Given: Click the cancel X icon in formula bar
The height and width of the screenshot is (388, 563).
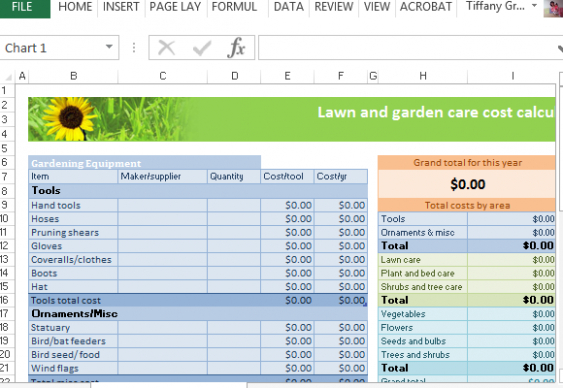Looking at the screenshot, I should [167, 48].
